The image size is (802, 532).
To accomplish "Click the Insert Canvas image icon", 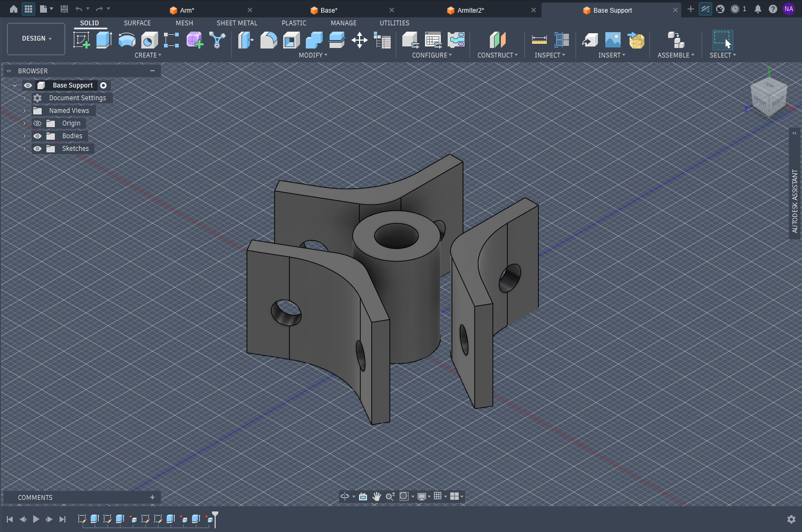I will click(613, 40).
